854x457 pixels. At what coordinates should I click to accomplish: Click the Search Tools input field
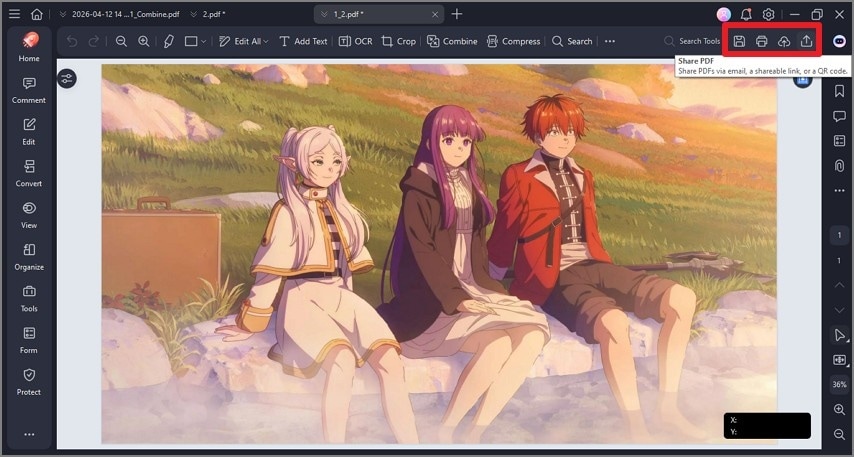(x=692, y=41)
